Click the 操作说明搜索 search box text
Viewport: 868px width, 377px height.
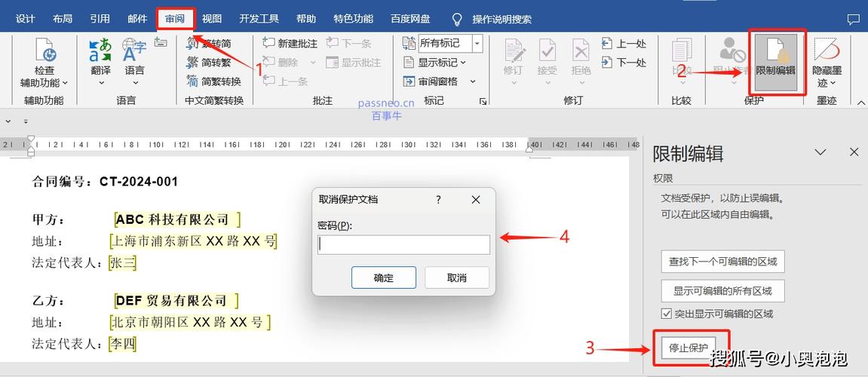tap(501, 20)
